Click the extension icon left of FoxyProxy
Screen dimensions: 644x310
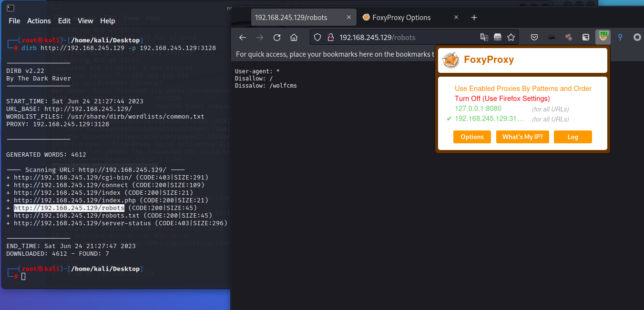[586, 37]
